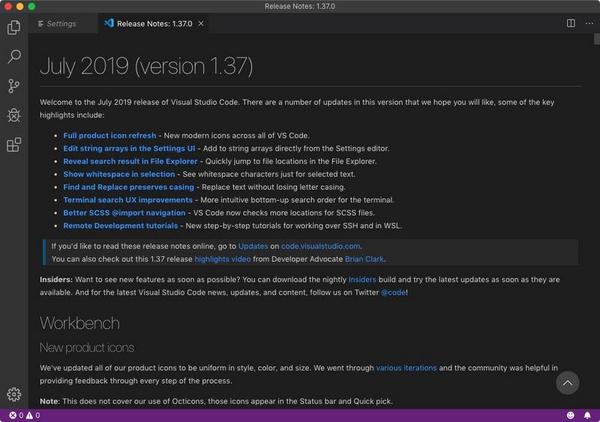Click the New product icons subheading
The width and height of the screenshot is (600, 422).
pyautogui.click(x=87, y=347)
